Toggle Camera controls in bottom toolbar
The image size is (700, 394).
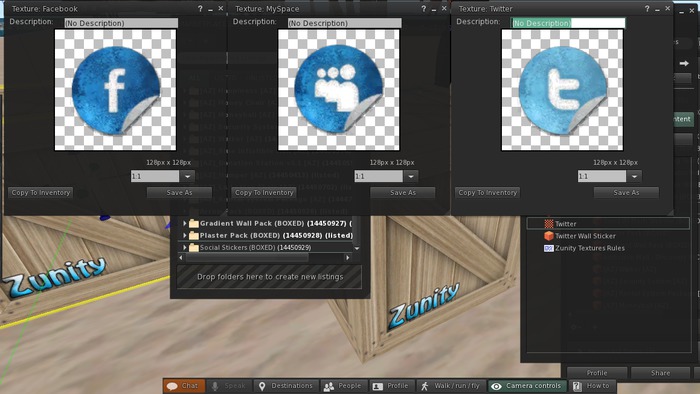click(x=527, y=386)
